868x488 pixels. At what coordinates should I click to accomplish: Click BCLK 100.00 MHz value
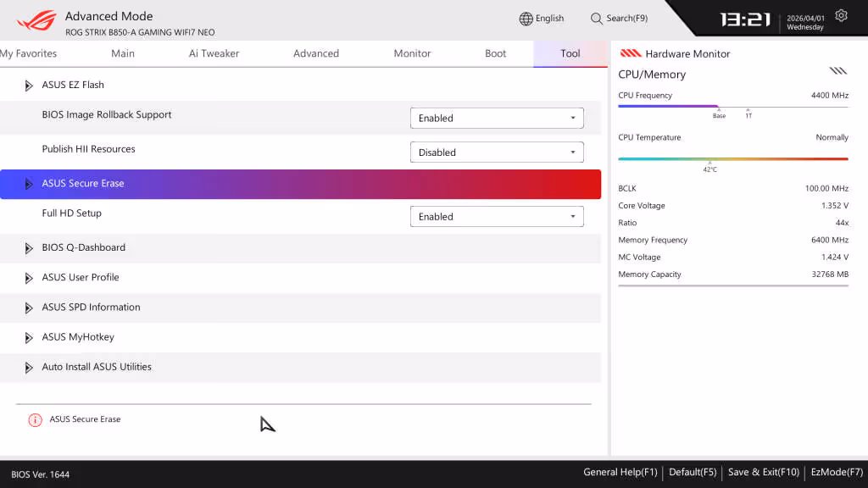[826, 188]
